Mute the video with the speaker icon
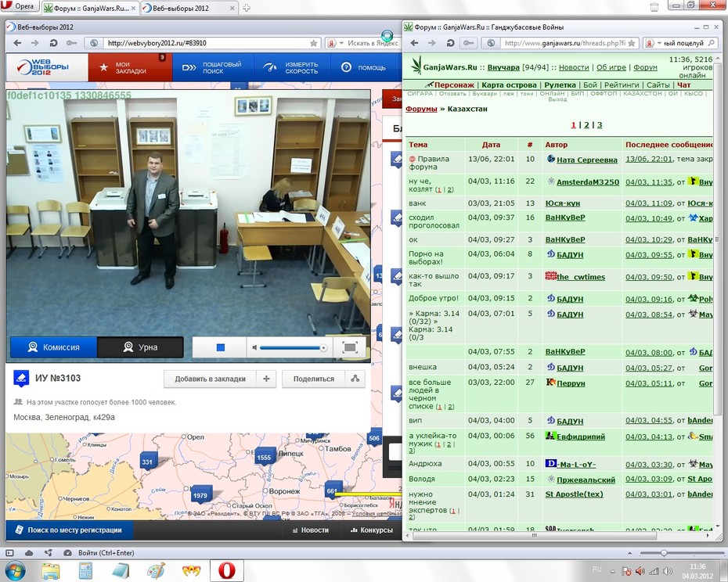The image size is (728, 582). point(254,347)
